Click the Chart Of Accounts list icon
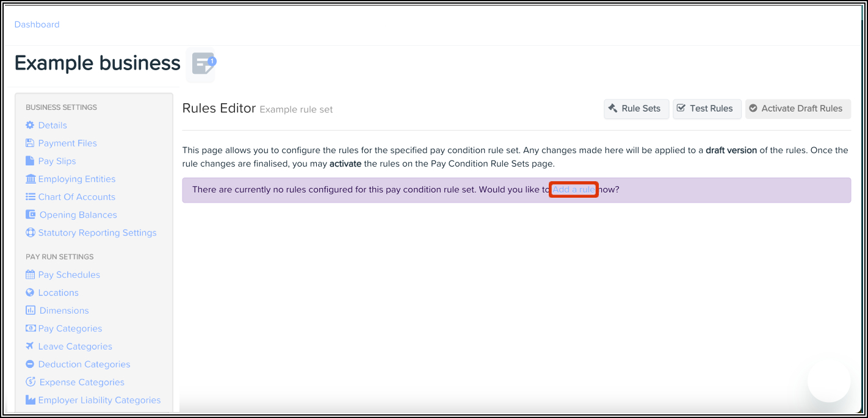Screen dimensions: 868x418 tap(31, 196)
